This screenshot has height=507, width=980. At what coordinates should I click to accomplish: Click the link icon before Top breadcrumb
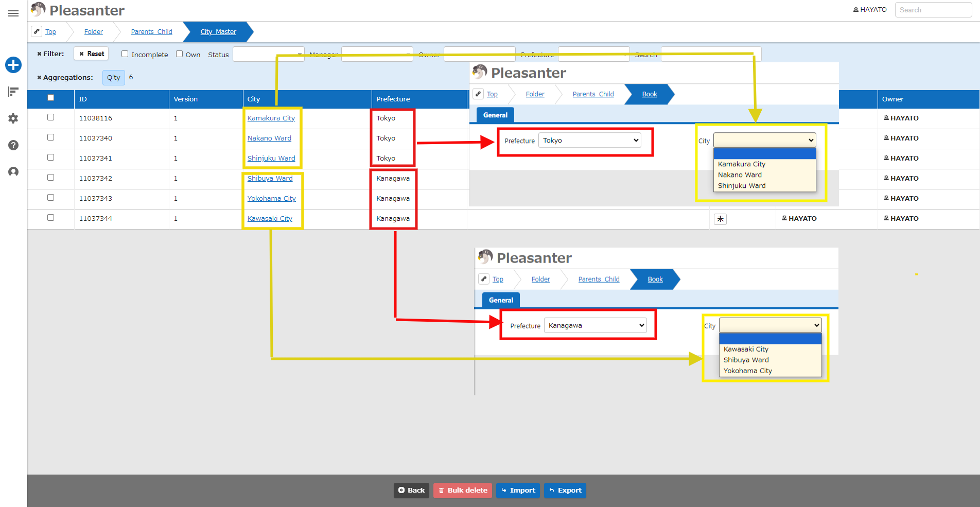click(x=37, y=31)
